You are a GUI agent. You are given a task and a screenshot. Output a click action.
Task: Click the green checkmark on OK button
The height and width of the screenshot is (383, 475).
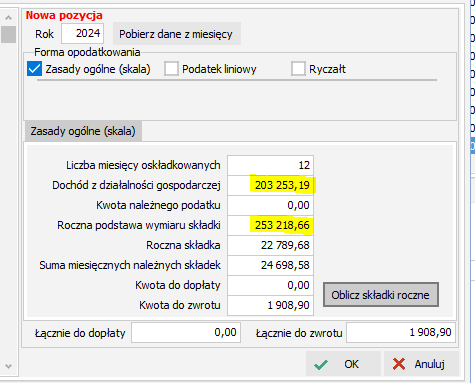click(321, 364)
